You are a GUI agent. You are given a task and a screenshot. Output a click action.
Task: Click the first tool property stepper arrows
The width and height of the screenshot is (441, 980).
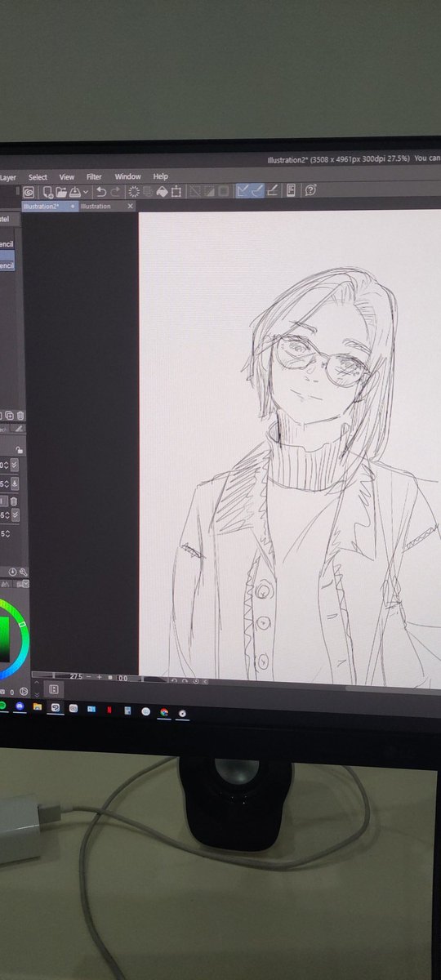[7, 465]
